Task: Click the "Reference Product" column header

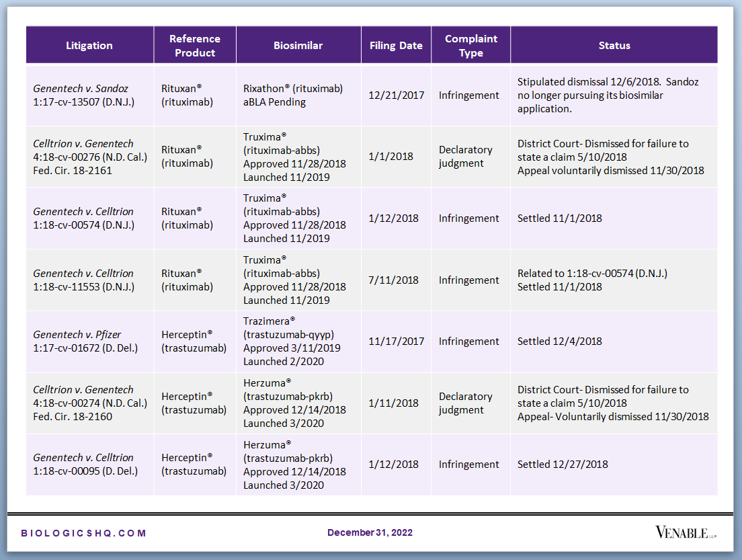Action: 195,46
